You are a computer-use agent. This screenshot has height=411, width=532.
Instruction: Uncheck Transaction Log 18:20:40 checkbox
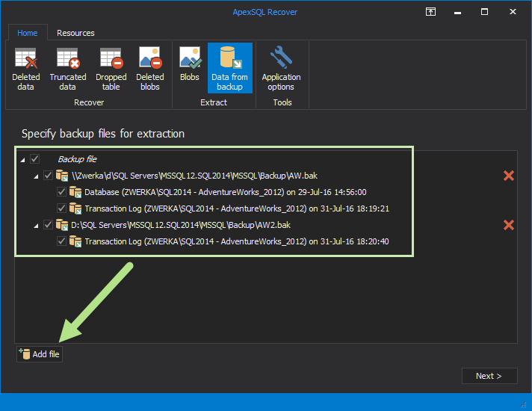61,241
